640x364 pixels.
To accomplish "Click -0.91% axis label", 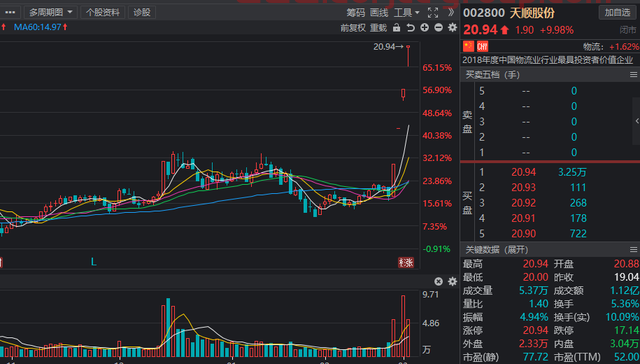I will tap(436, 249).
